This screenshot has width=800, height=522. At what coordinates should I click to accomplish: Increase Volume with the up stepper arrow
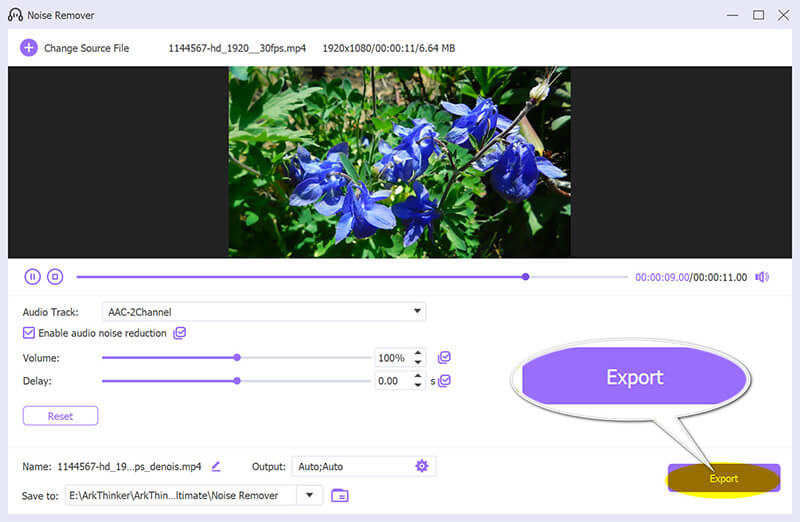[x=418, y=353]
